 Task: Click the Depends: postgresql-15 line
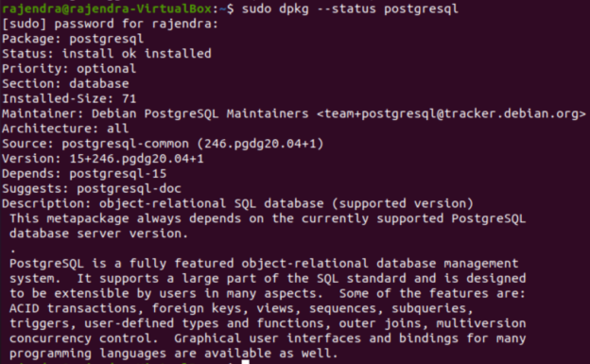pyautogui.click(x=84, y=174)
